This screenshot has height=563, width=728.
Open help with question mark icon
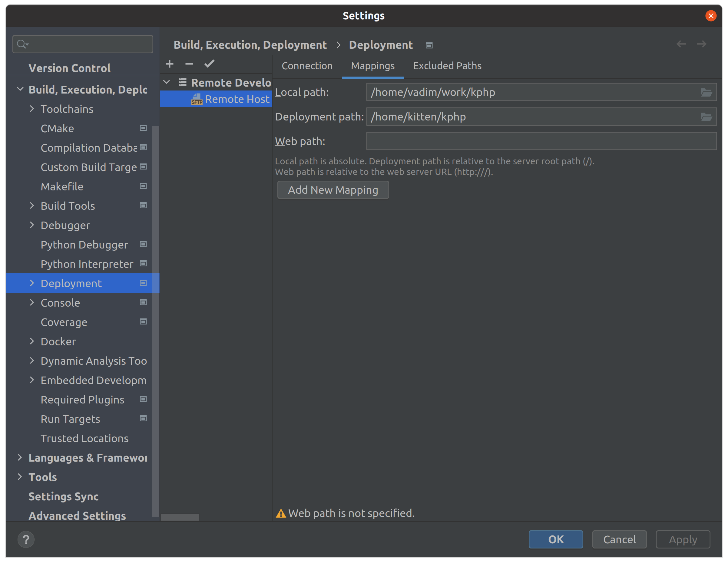click(x=26, y=539)
